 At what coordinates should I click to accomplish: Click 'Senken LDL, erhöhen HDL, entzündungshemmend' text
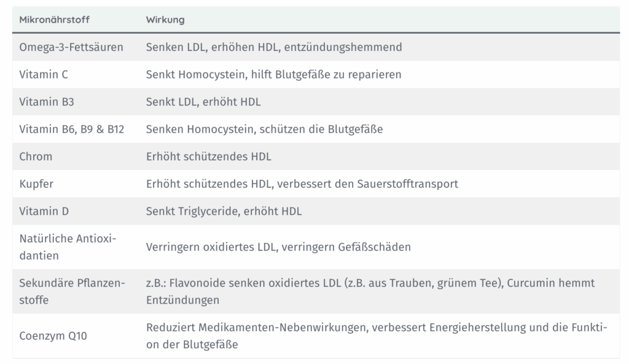point(273,47)
